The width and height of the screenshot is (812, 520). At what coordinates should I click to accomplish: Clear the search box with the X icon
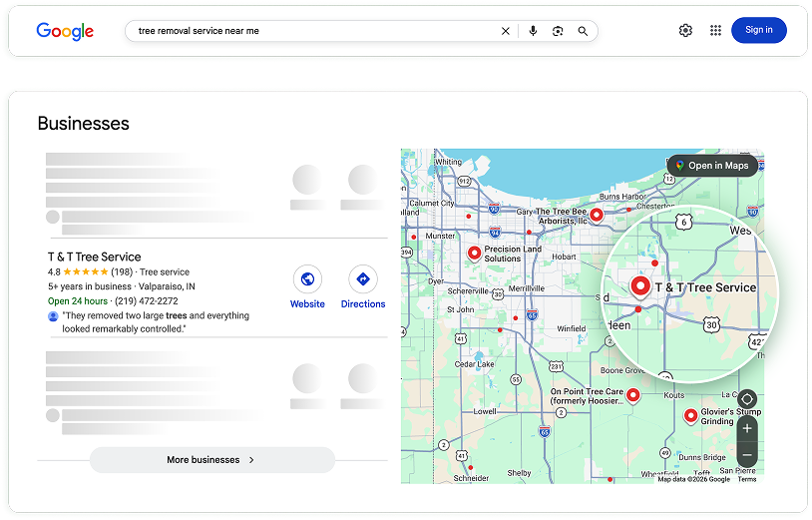point(506,31)
